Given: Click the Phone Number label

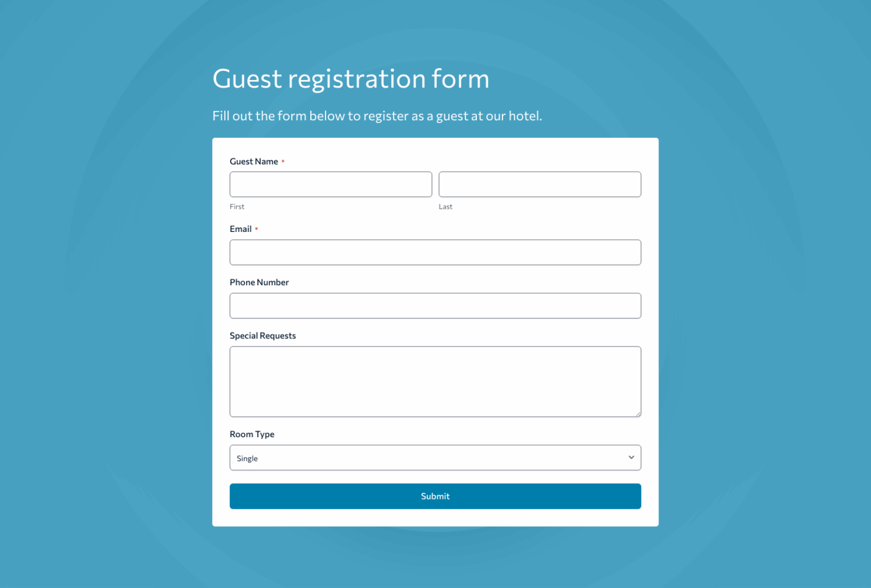Looking at the screenshot, I should coord(259,282).
